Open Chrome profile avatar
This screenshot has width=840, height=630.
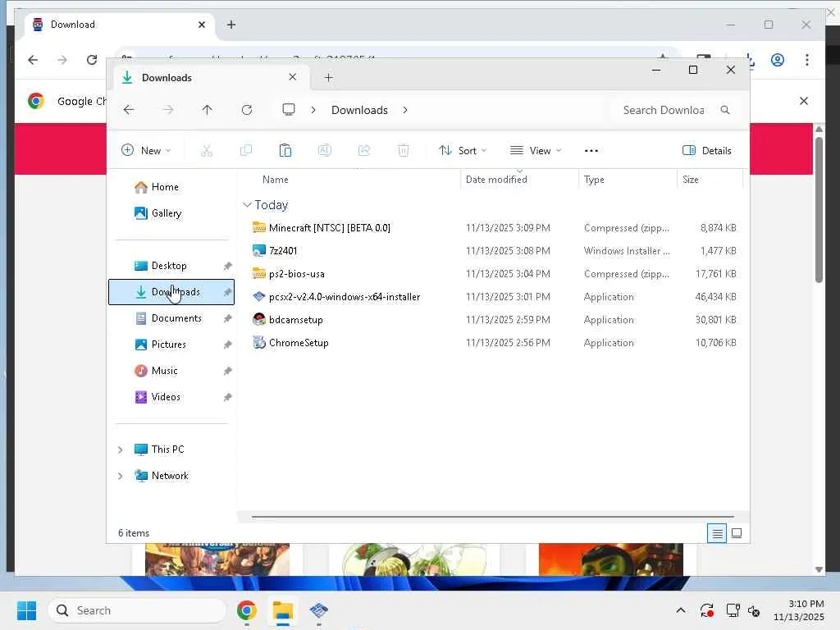click(x=778, y=59)
